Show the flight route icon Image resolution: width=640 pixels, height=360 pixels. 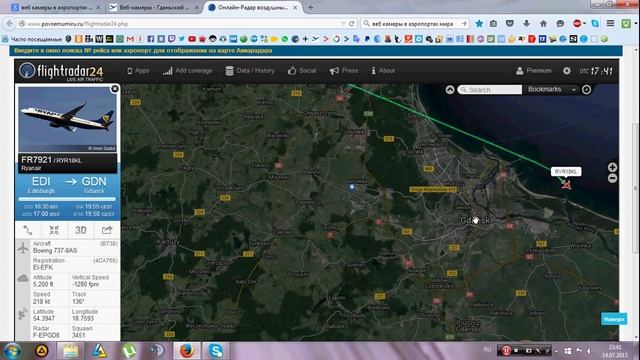(x=28, y=230)
